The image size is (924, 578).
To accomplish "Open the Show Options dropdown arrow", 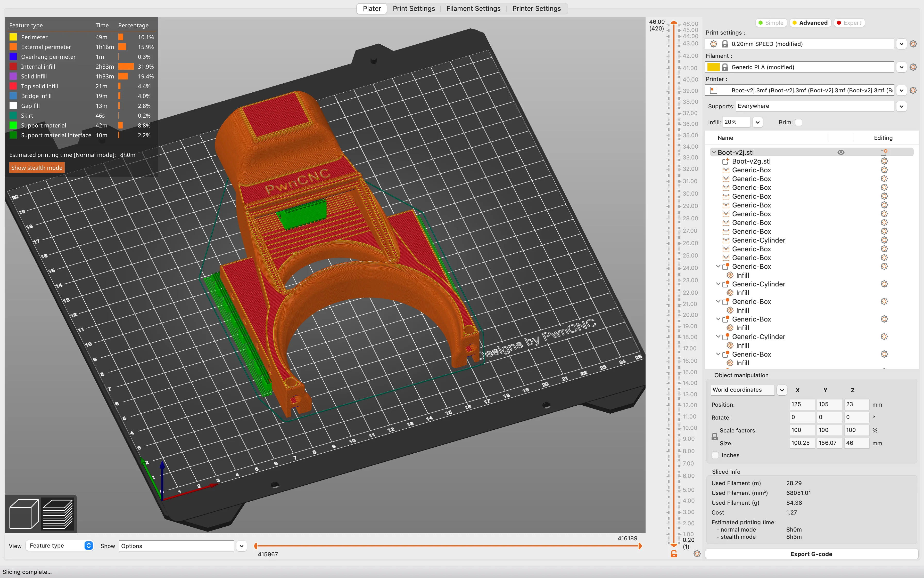I will (x=241, y=546).
